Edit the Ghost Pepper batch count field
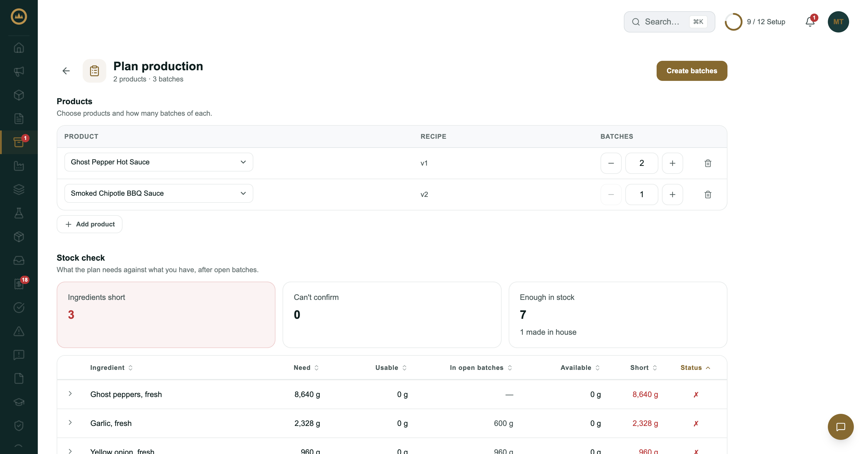868x454 pixels. pos(642,163)
